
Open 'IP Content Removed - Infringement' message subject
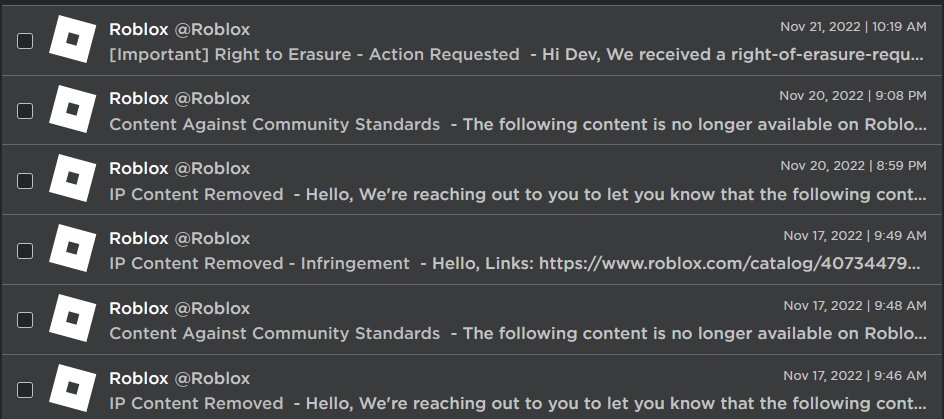(x=259, y=264)
